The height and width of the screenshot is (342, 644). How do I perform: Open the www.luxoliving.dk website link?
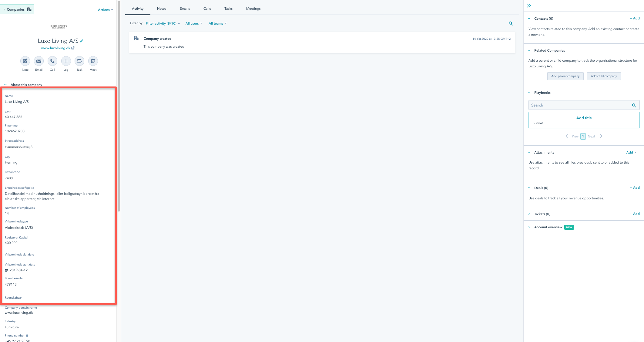(x=55, y=48)
